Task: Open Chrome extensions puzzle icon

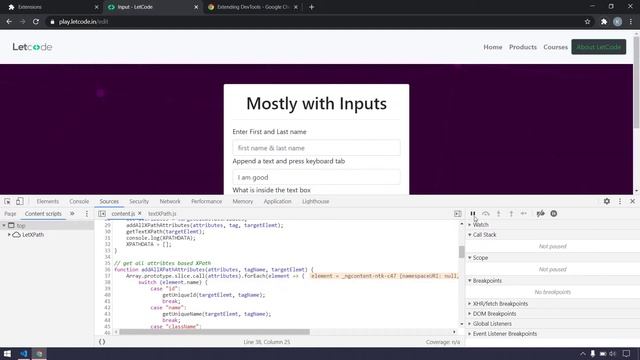Action: click(x=604, y=22)
